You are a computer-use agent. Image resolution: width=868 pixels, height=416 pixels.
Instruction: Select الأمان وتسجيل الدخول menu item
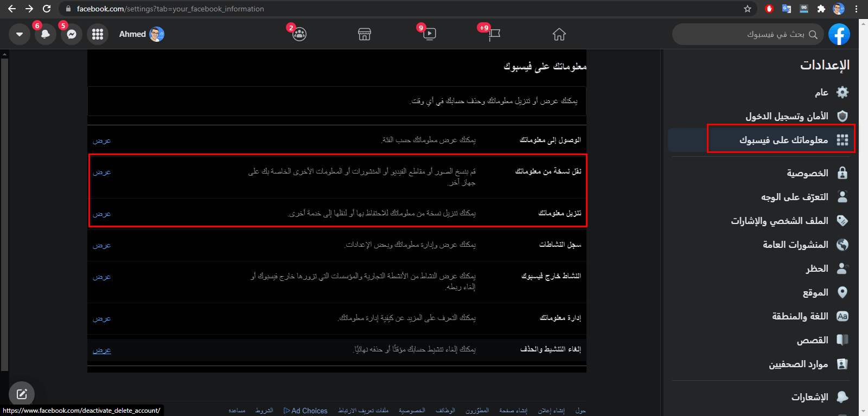tap(787, 116)
